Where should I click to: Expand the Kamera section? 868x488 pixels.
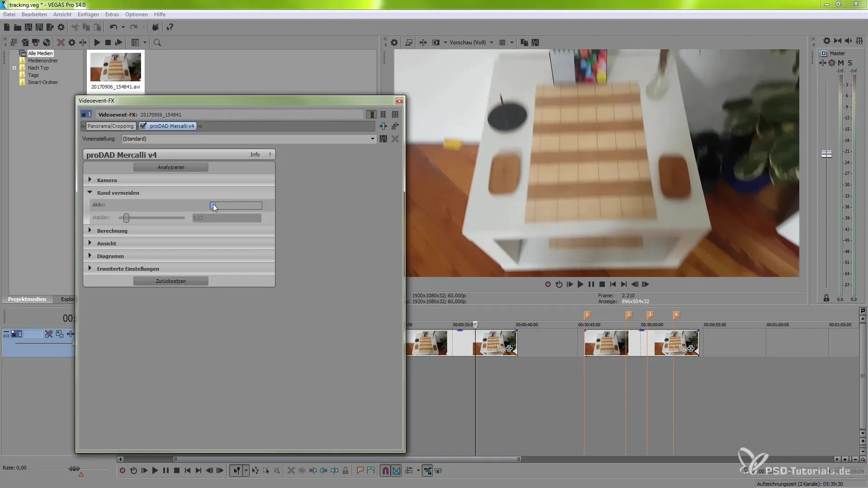coord(90,180)
